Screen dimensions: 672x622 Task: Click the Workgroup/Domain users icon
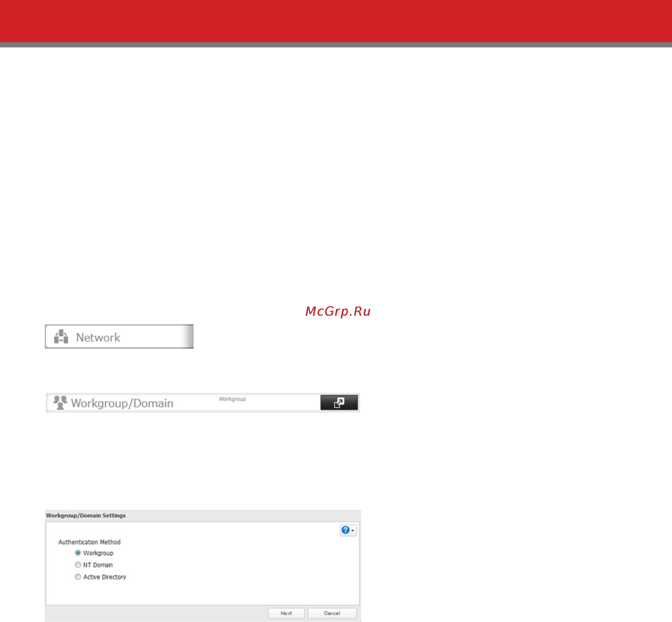pos(60,403)
